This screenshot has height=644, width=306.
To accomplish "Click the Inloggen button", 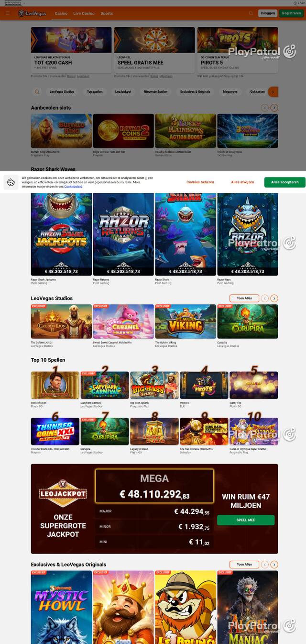I will [x=268, y=13].
